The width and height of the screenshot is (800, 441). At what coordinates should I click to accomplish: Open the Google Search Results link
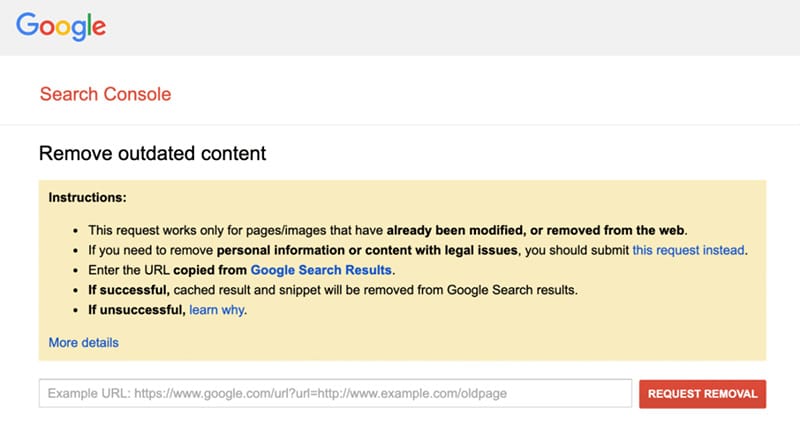click(321, 270)
